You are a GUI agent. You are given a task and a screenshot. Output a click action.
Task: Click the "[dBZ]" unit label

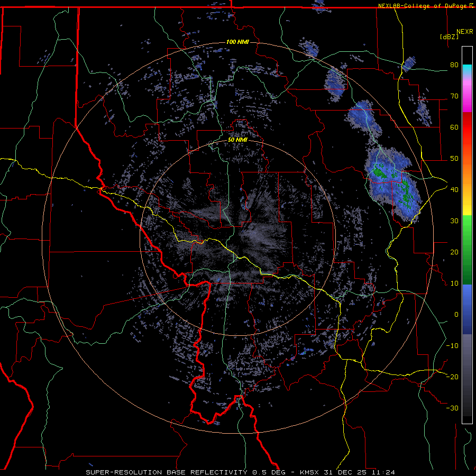tap(449, 36)
